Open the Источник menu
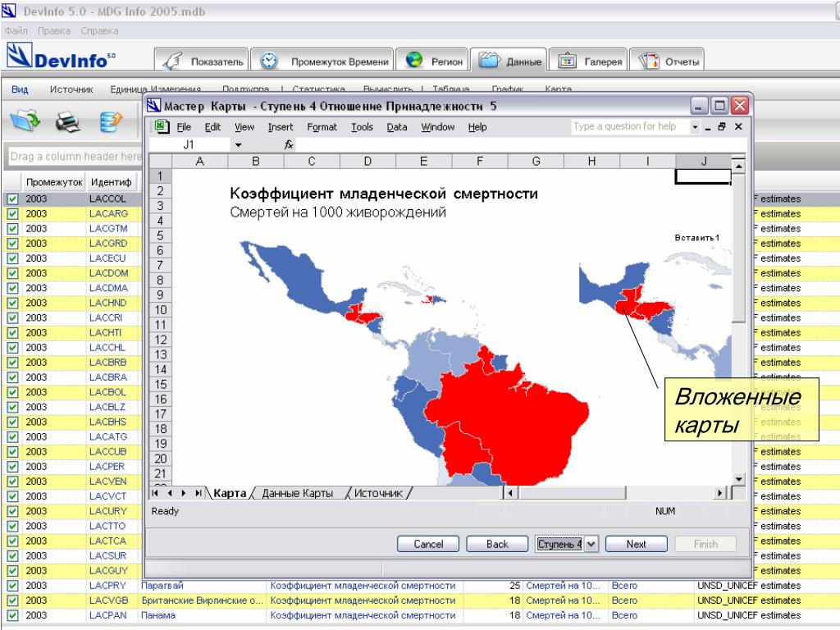 point(71,89)
